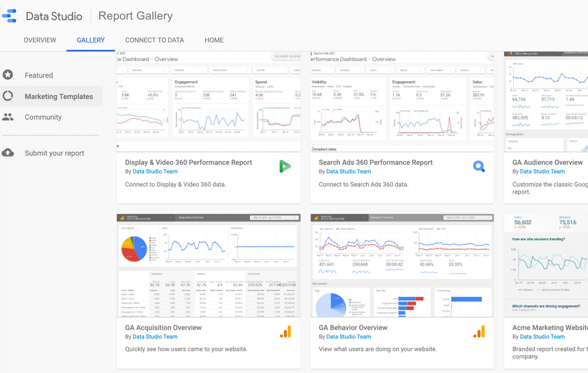Open the CONNECT TO DATA tab
Image resolution: width=588 pixels, height=373 pixels.
pyautogui.click(x=155, y=40)
